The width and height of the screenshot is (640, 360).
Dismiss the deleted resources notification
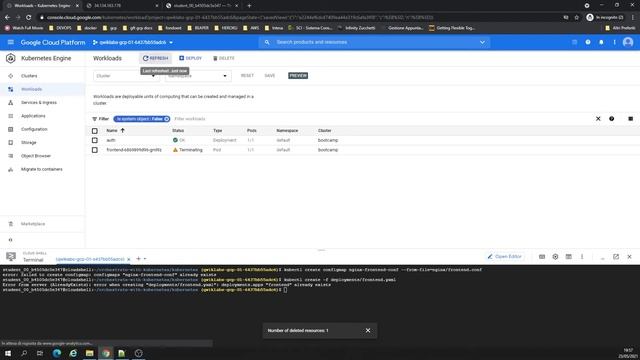[368, 330]
